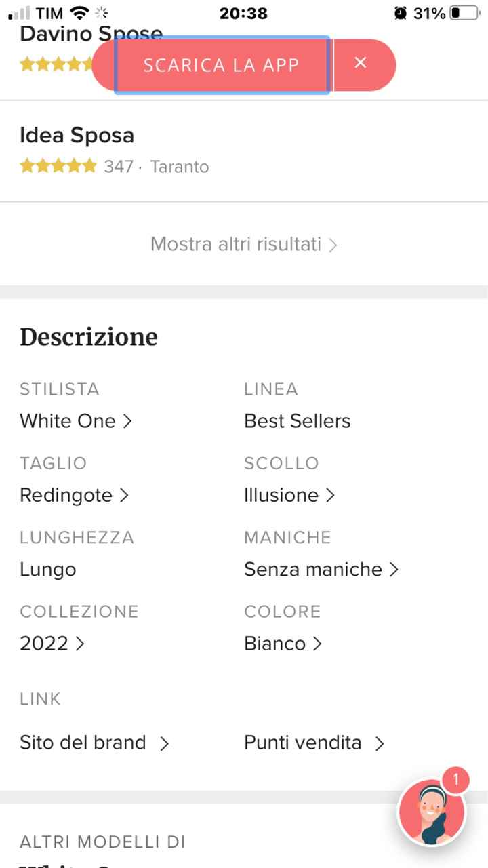Expand the White One stylist entry

[x=76, y=420]
